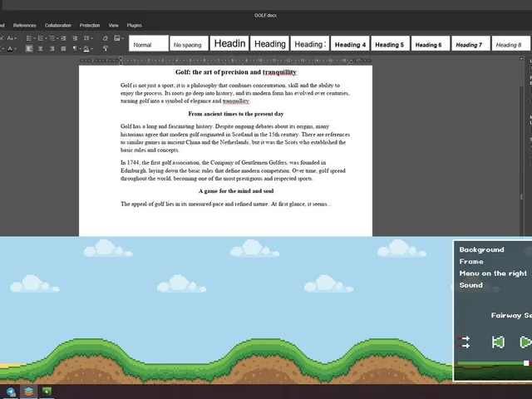
Task: Click the heading "A game for the mind and soul"
Action: pos(236,191)
